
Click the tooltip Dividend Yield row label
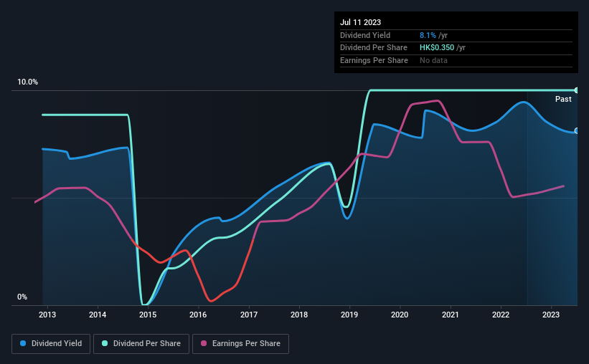(365, 35)
